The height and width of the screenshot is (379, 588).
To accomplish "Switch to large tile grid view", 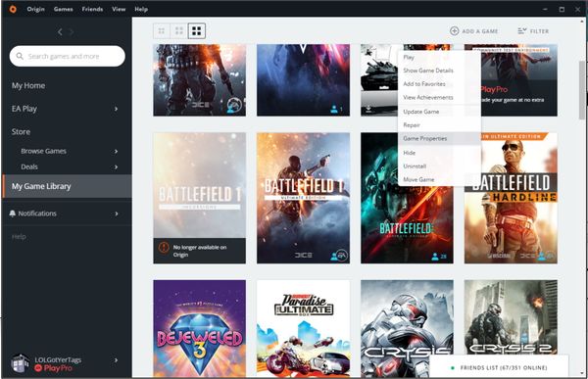I will (197, 30).
